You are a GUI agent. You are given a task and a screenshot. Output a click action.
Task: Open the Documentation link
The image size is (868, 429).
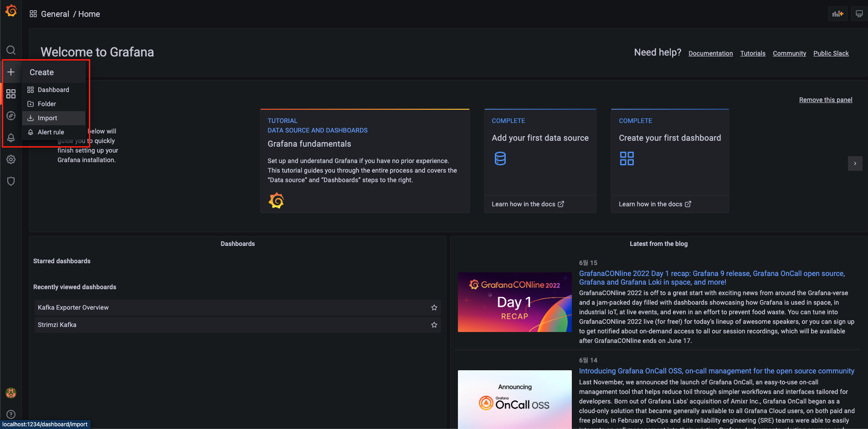(711, 53)
